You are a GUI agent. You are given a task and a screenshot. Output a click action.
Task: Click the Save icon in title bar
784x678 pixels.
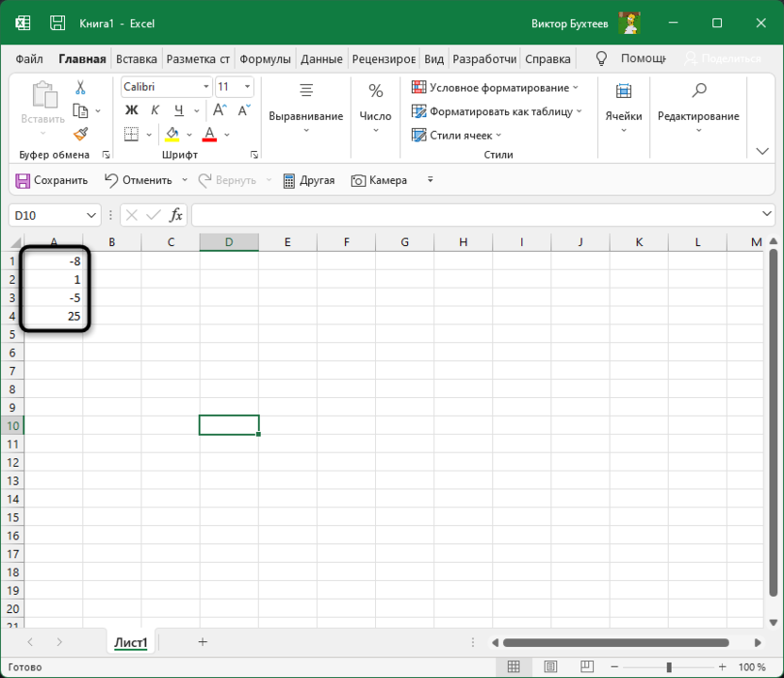point(57,23)
